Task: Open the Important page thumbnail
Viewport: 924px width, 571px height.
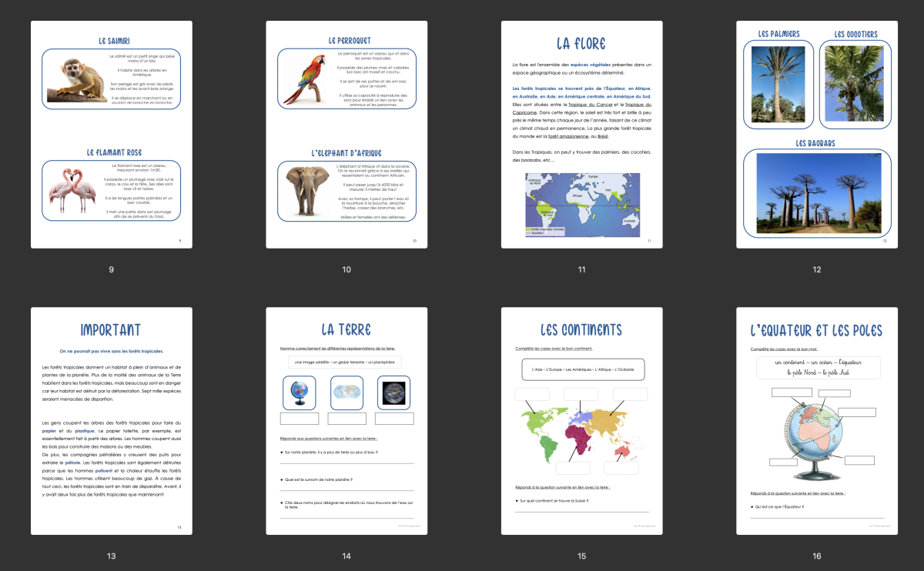Action: [112, 421]
